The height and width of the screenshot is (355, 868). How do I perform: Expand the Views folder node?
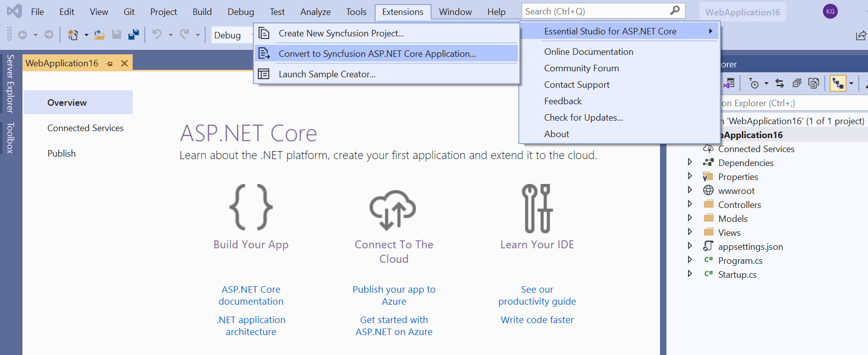click(x=690, y=232)
